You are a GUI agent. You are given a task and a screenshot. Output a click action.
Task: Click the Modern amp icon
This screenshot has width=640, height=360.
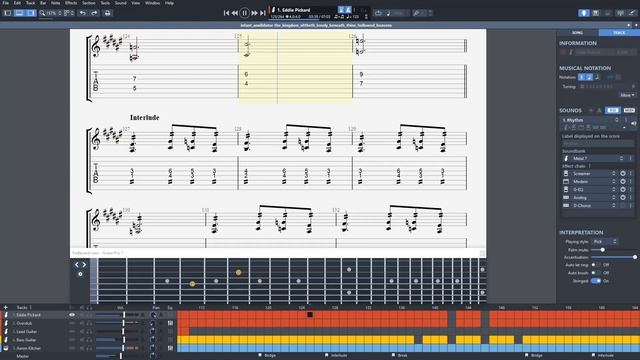point(566,181)
